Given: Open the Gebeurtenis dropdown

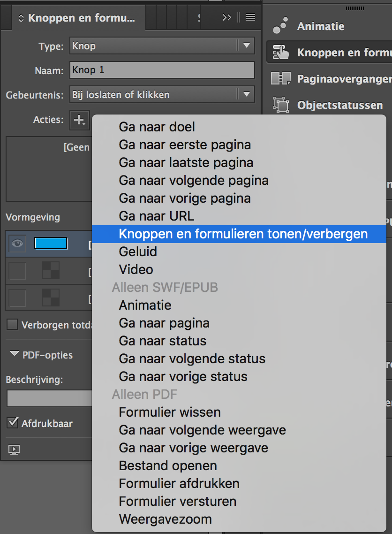Looking at the screenshot, I should (x=162, y=95).
